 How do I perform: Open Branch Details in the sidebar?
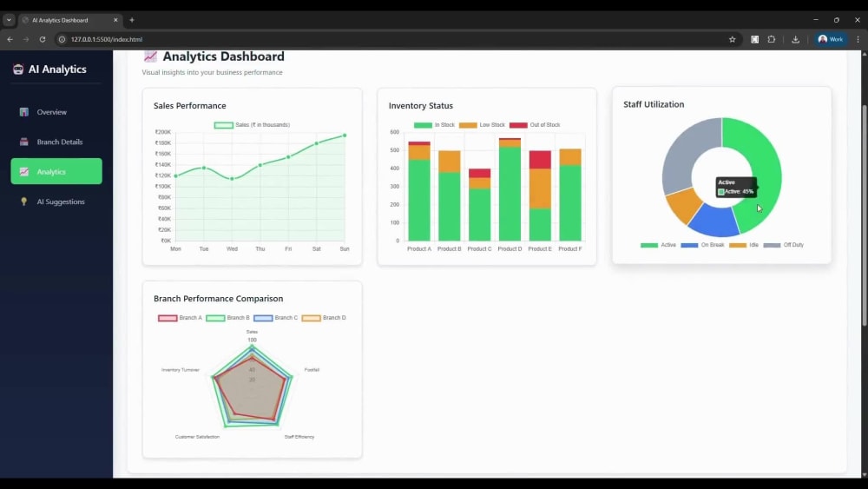[x=56, y=142]
